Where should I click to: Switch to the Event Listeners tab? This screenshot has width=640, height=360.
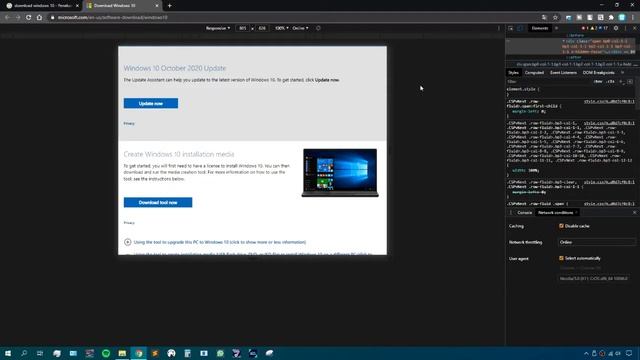pyautogui.click(x=563, y=73)
